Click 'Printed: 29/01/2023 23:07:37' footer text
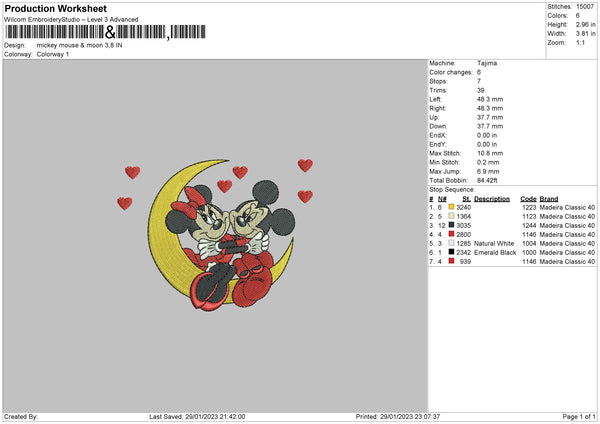This screenshot has width=600, height=424. 398,417
